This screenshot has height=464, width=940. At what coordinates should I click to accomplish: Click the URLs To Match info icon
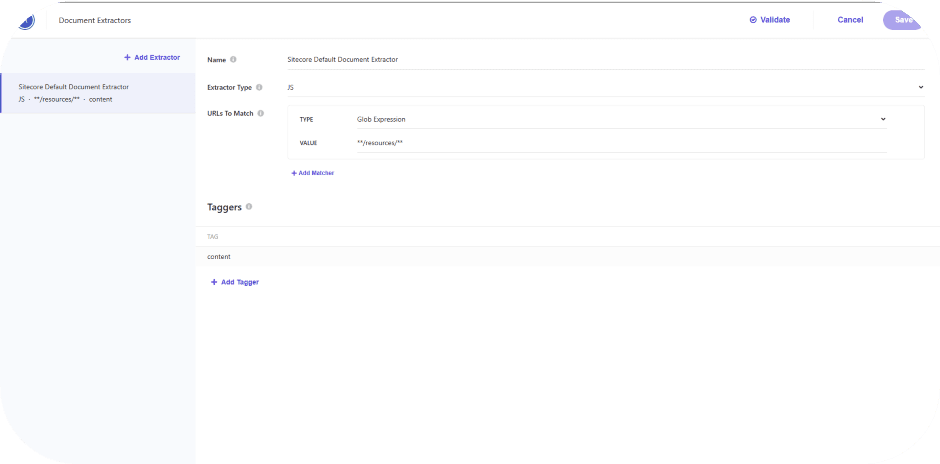pyautogui.click(x=261, y=113)
